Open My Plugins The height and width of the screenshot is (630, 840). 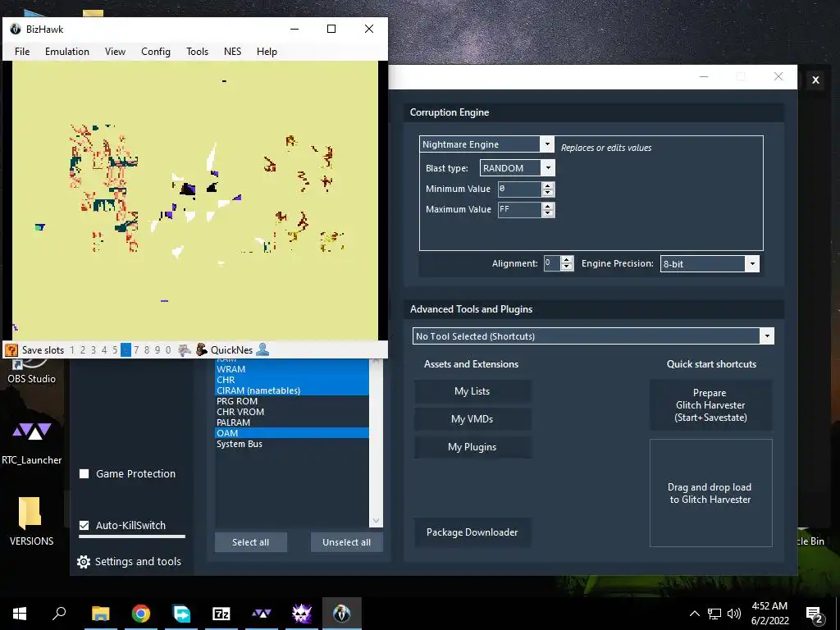472,447
